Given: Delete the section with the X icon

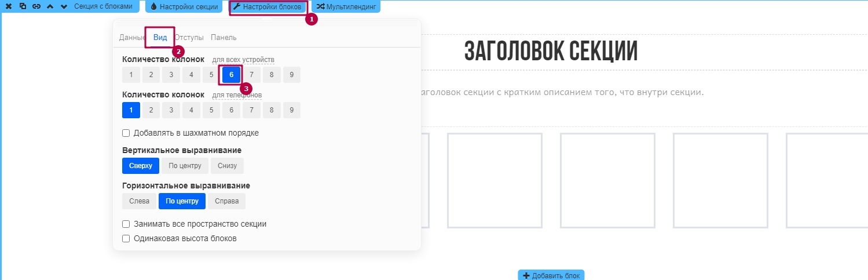Looking at the screenshot, I should click(9, 6).
